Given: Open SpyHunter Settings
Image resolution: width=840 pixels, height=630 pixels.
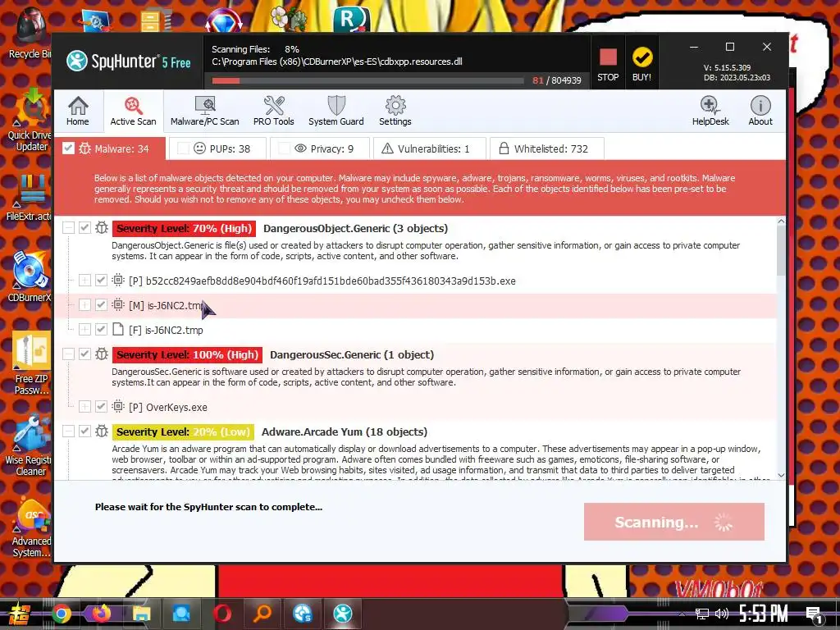Looking at the screenshot, I should pyautogui.click(x=395, y=111).
